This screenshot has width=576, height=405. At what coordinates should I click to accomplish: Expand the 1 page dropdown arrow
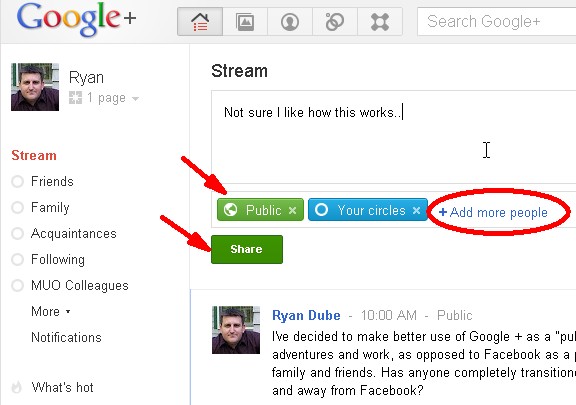tap(135, 98)
